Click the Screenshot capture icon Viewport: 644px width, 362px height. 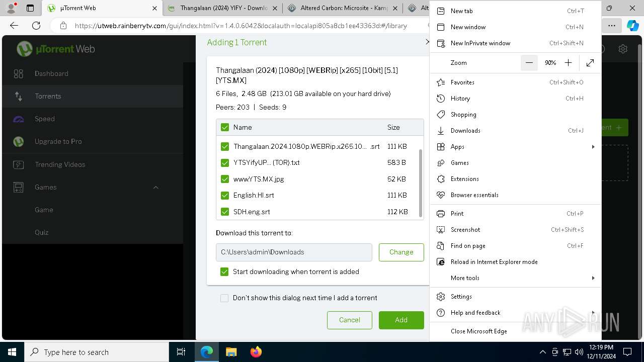441,230
